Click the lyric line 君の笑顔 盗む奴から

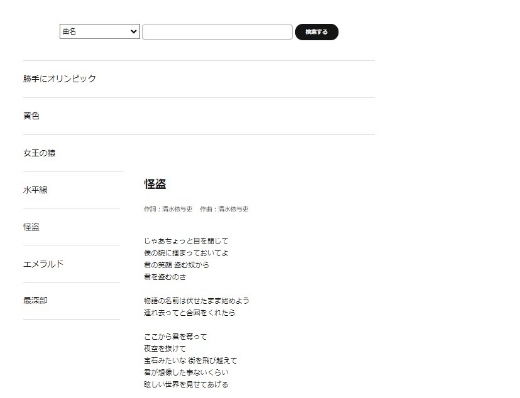coord(177,265)
